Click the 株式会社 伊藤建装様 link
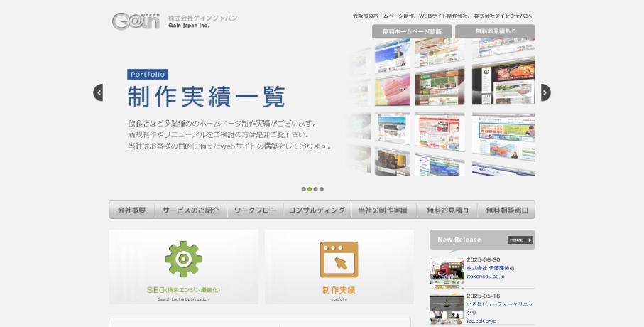This screenshot has width=644, height=327. pyautogui.click(x=491, y=268)
